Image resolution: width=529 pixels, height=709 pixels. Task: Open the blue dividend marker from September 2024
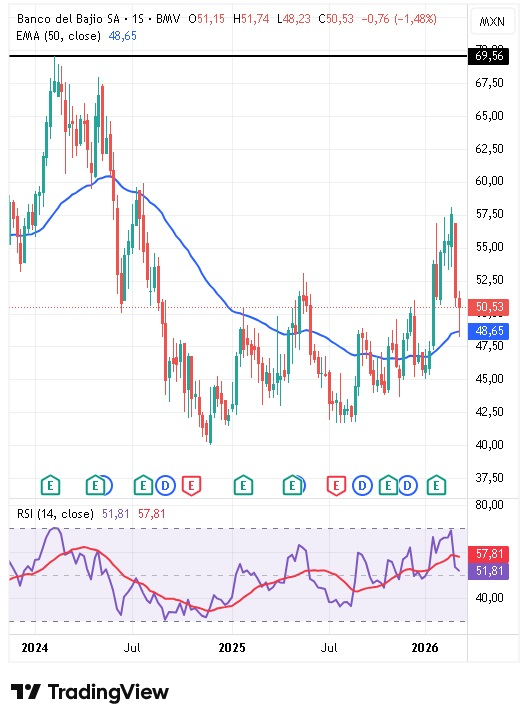click(x=165, y=486)
